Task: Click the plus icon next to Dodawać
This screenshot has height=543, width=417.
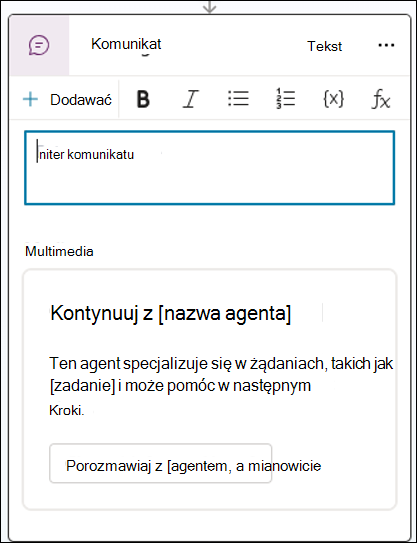Action: point(30,100)
